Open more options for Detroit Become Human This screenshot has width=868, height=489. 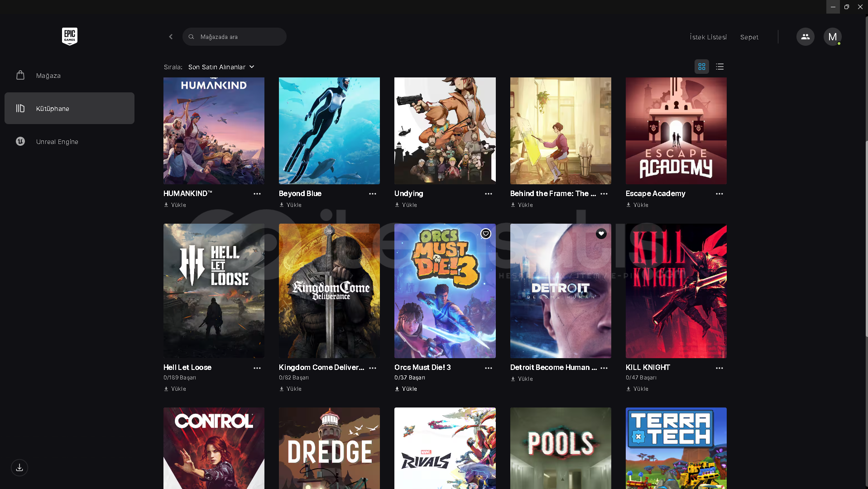click(604, 368)
